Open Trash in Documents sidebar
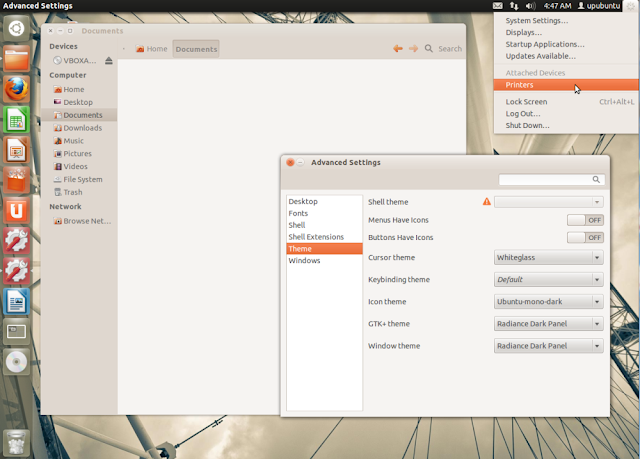The height and width of the screenshot is (459, 640). tap(79, 192)
